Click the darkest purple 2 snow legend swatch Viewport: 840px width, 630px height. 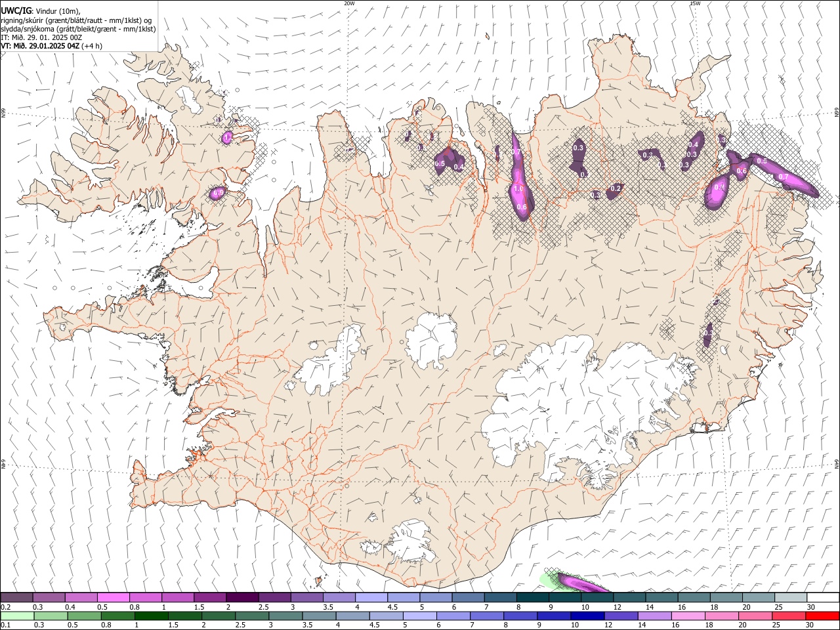241,597
